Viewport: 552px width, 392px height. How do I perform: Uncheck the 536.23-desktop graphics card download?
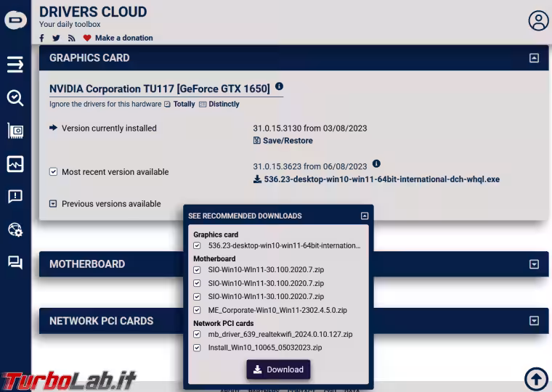197,245
